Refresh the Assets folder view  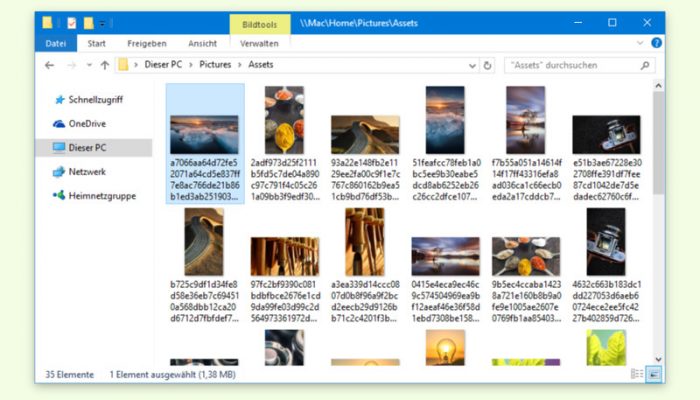(x=487, y=66)
